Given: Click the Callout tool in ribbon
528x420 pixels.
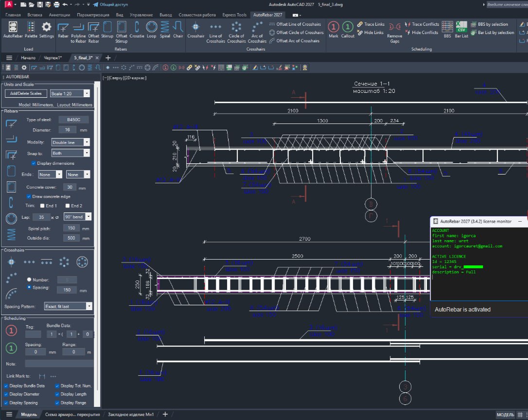Looking at the screenshot, I should coord(348,30).
